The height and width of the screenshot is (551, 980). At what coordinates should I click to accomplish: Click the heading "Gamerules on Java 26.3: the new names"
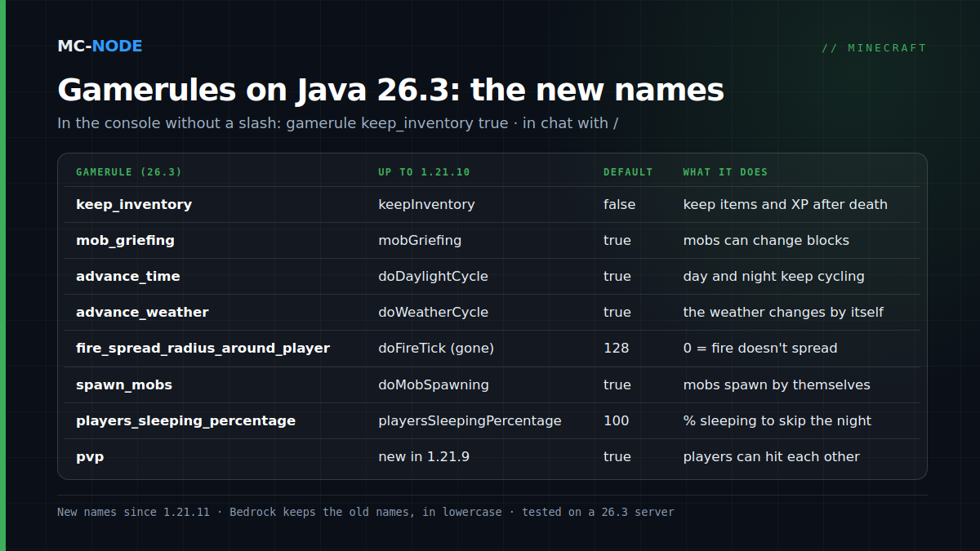(390, 90)
